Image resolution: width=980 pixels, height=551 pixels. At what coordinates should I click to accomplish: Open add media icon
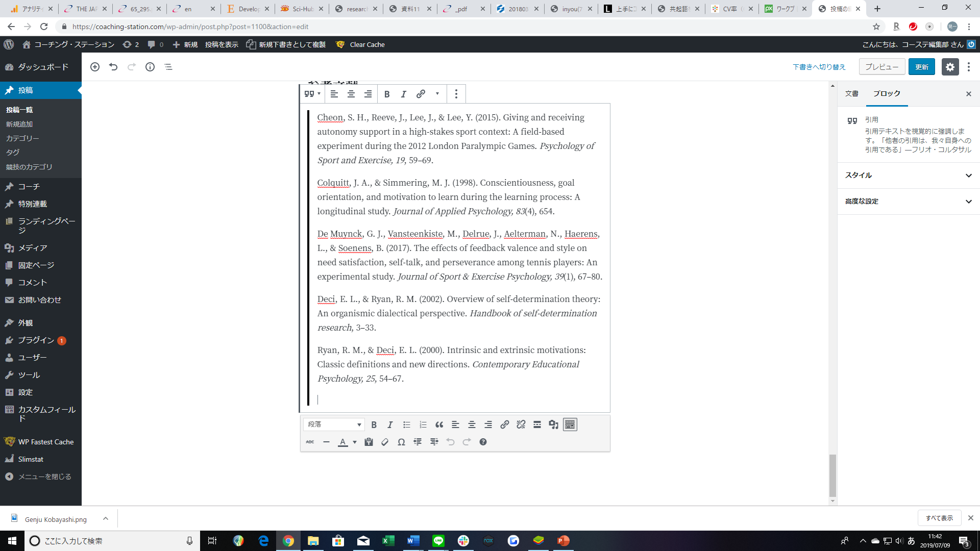554,424
